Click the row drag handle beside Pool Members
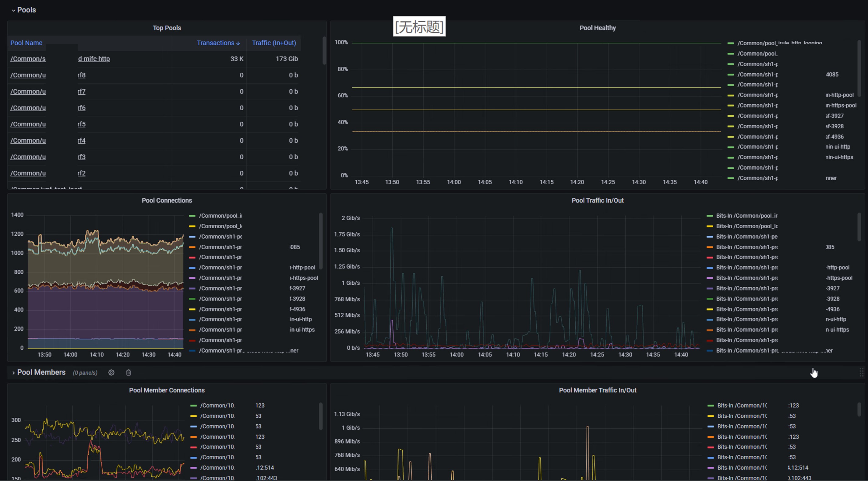 point(861,373)
